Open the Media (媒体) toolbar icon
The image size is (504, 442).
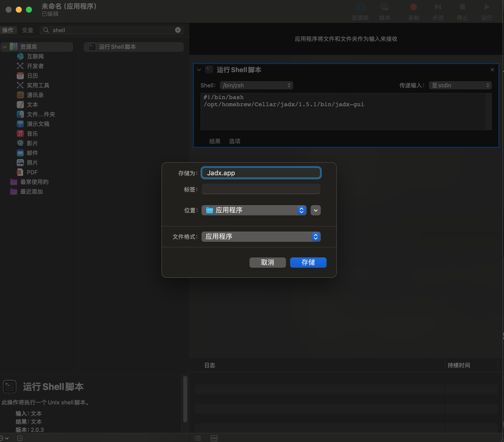coord(384,7)
